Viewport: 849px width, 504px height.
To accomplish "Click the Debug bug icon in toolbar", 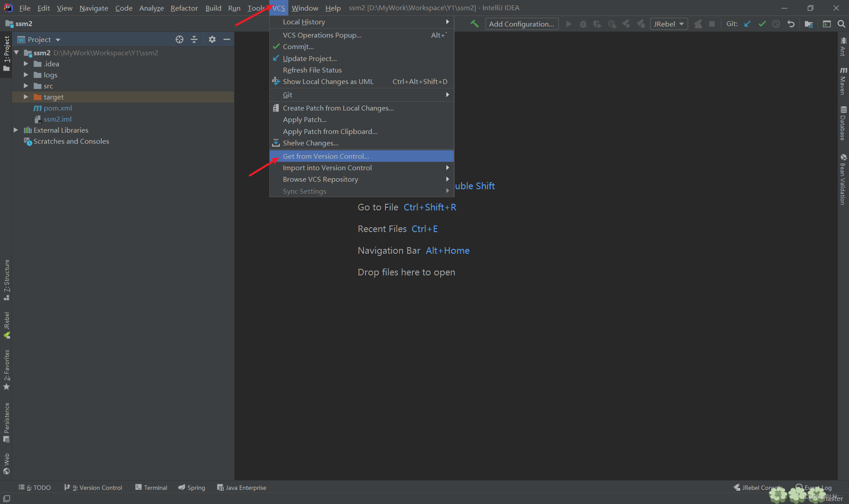I will point(583,24).
